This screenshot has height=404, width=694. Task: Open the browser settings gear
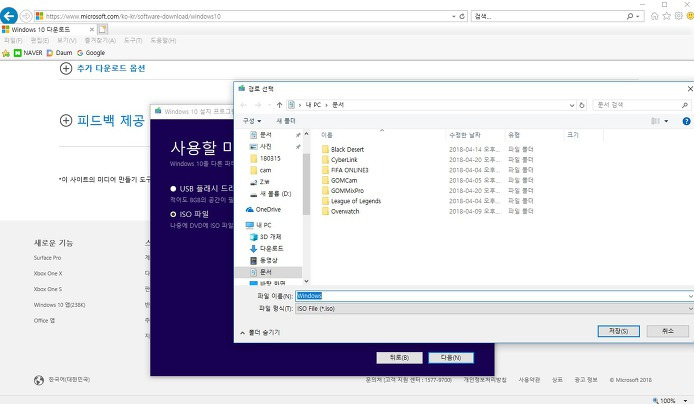point(679,16)
